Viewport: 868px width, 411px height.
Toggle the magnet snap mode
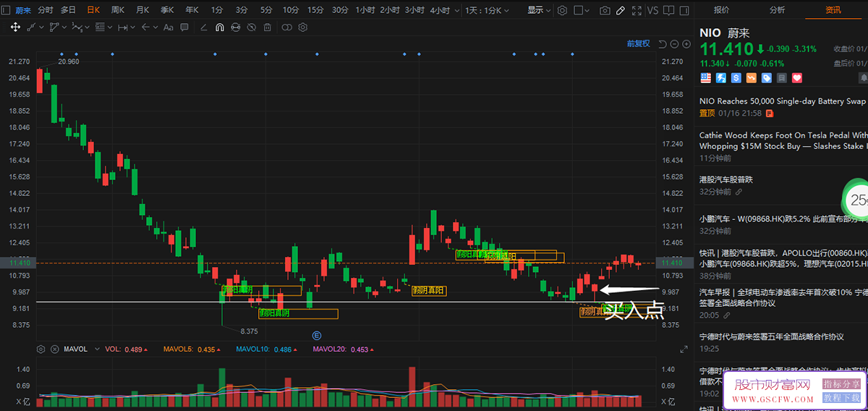pyautogui.click(x=219, y=27)
